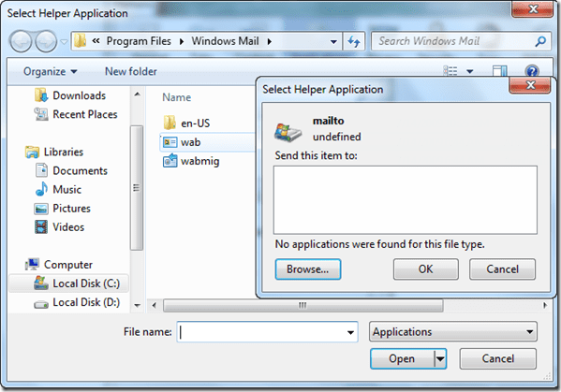Click the navigation pane vertical scrollbar thumb

point(137,188)
